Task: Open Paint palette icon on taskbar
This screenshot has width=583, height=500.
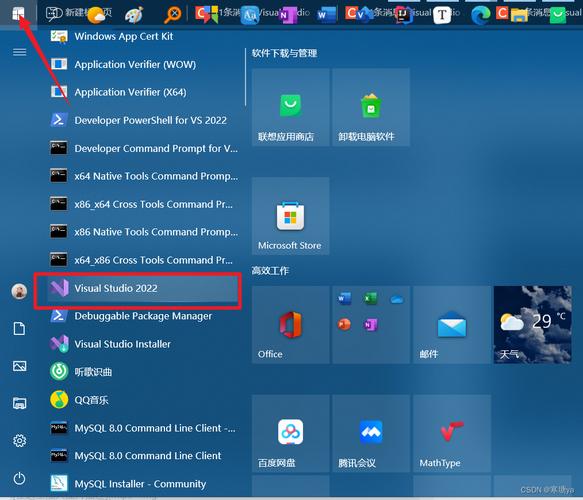Action: click(x=133, y=15)
